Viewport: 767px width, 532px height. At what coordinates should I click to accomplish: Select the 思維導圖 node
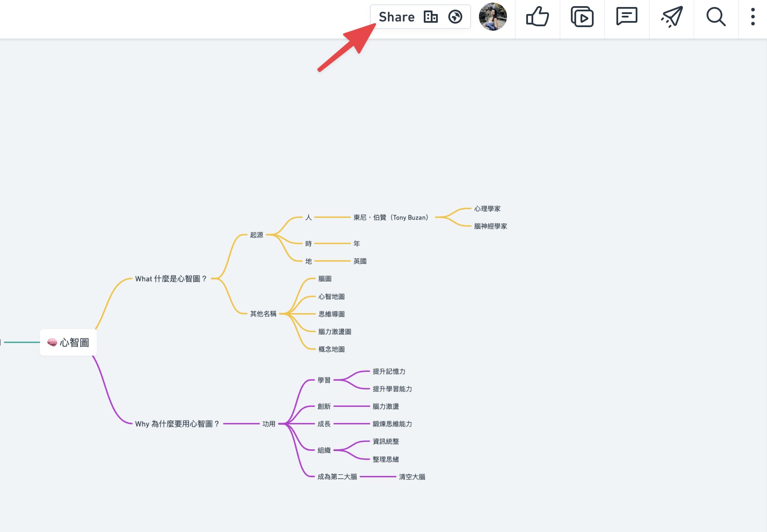point(331,314)
